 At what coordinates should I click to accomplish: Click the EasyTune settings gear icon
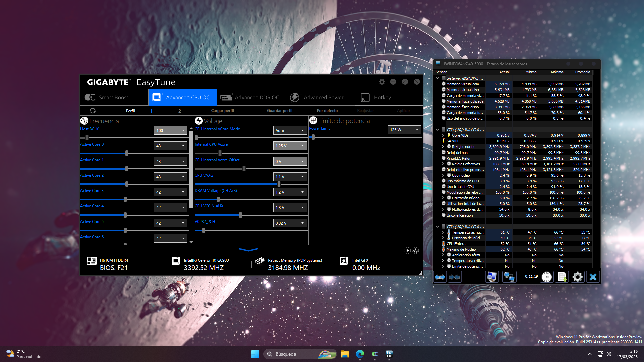(x=382, y=82)
